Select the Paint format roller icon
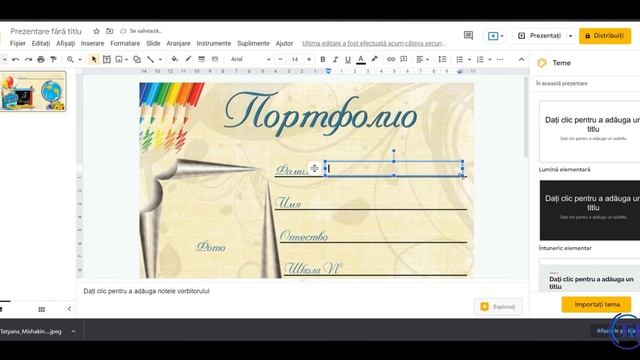Image resolution: width=640 pixels, height=360 pixels. pos(53,60)
